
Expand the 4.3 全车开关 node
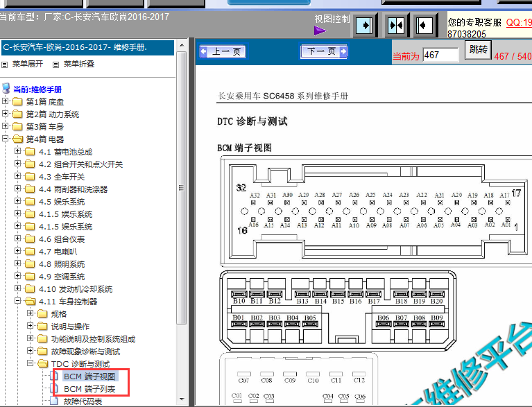17,175
